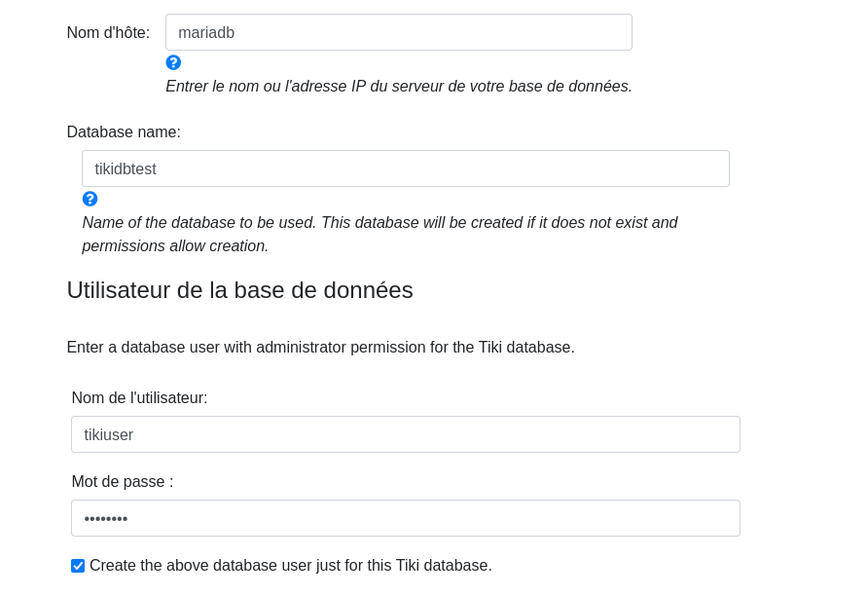Click the "Mot de passe :" label
The height and width of the screenshot is (596, 868).
(x=122, y=481)
